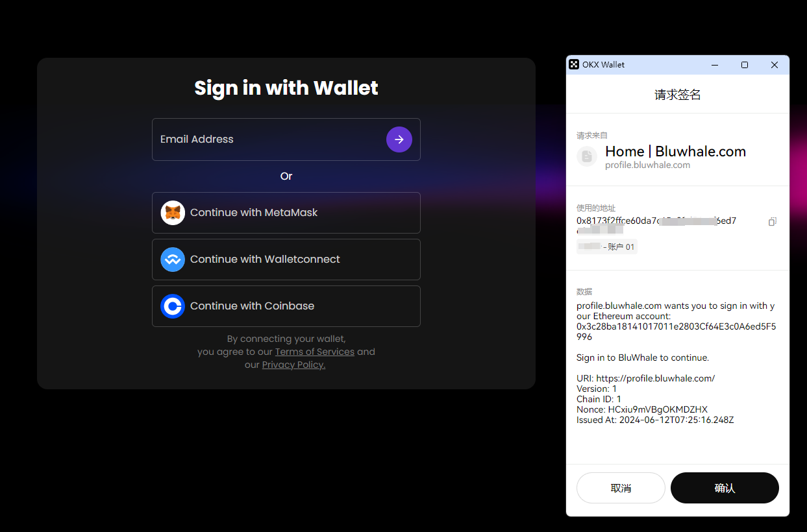Cancel the signature request with 取消
Screen dimensions: 807x532
(621, 488)
